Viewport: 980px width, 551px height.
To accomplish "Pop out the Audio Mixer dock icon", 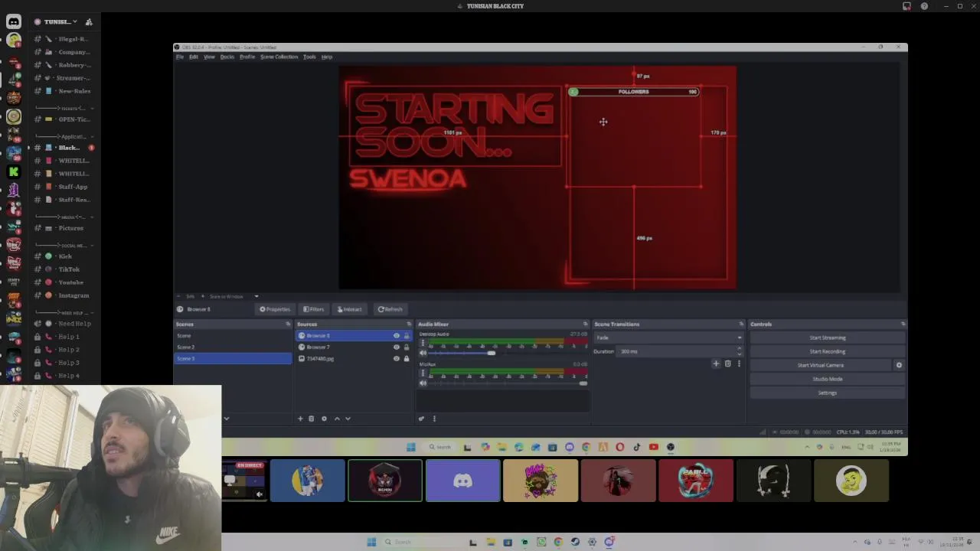I will tap(585, 324).
